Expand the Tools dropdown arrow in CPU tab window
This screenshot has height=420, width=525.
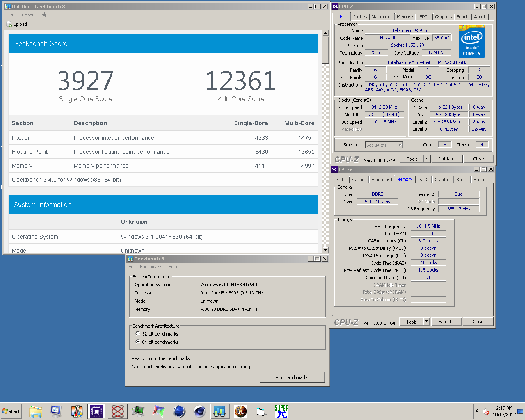coord(427,159)
